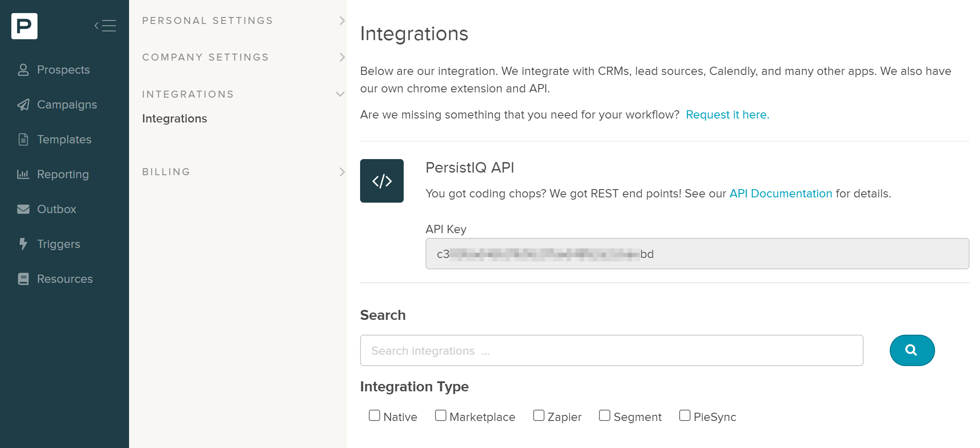Screen dimensions: 980x448
Task: Expand the Company Settings chevron
Action: [342, 57]
